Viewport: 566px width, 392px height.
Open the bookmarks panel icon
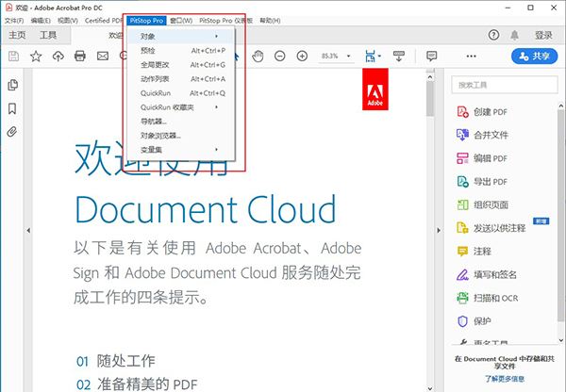click(12, 108)
